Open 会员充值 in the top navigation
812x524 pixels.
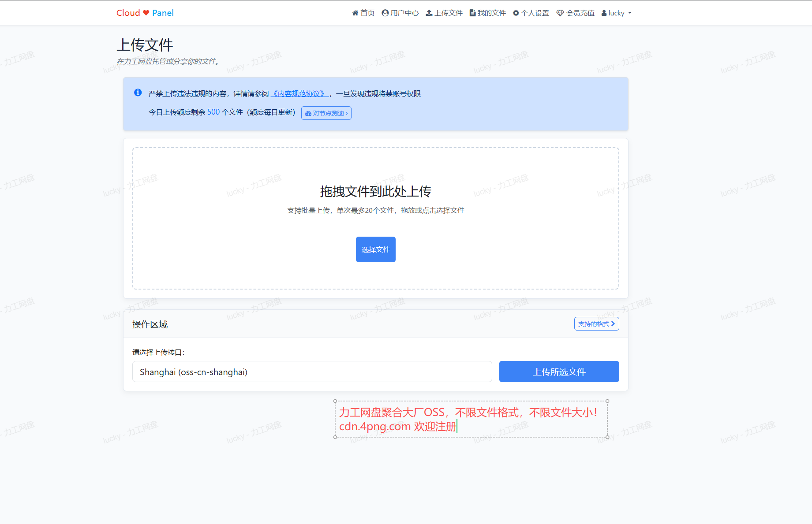tap(580, 13)
